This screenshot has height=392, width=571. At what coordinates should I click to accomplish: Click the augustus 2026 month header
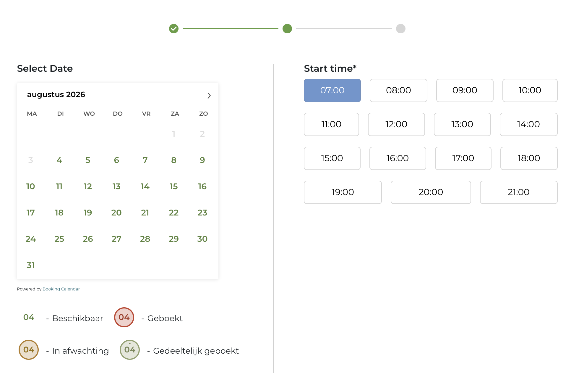(x=56, y=94)
